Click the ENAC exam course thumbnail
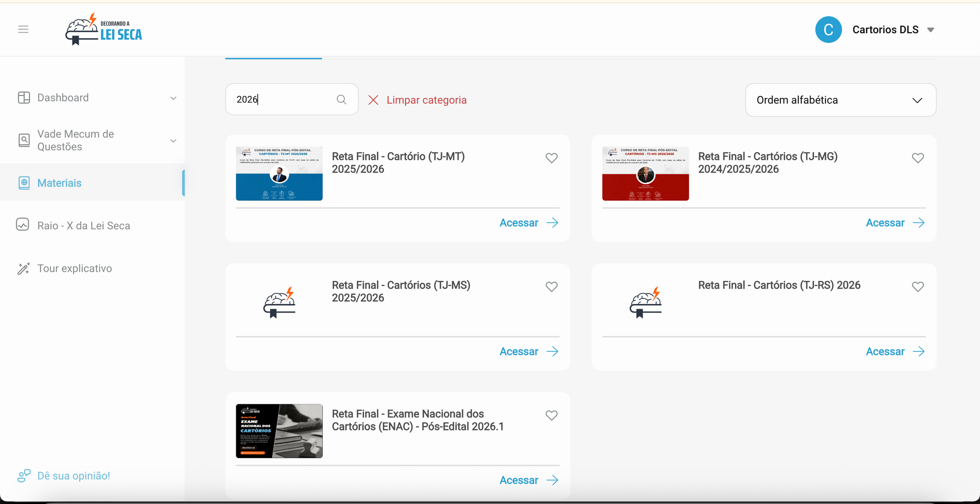This screenshot has width=980, height=504. click(279, 431)
